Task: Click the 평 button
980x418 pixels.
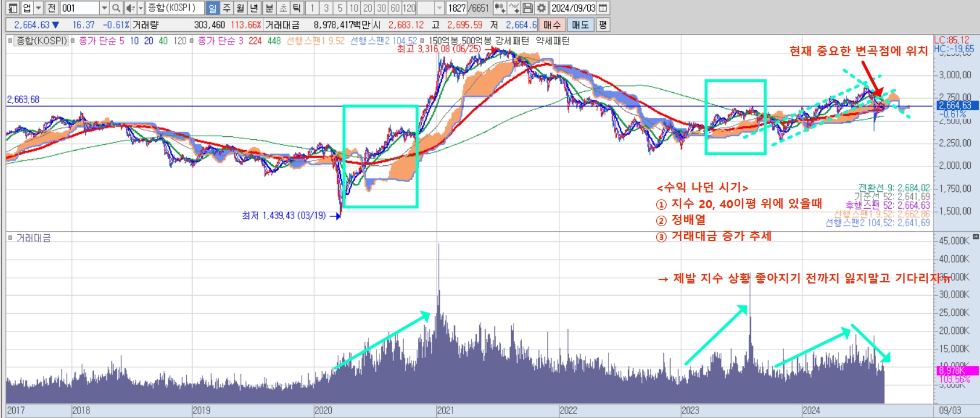Action: (603, 25)
